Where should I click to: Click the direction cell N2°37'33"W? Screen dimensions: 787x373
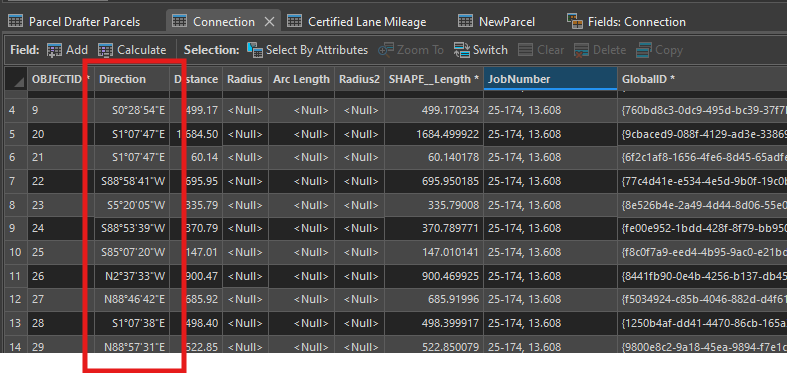tap(132, 276)
